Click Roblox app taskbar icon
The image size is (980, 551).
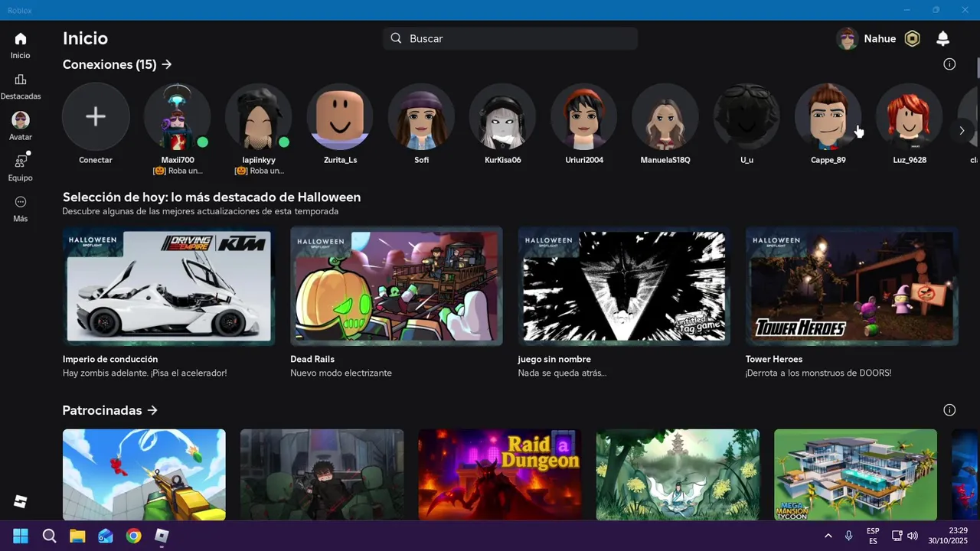click(162, 536)
